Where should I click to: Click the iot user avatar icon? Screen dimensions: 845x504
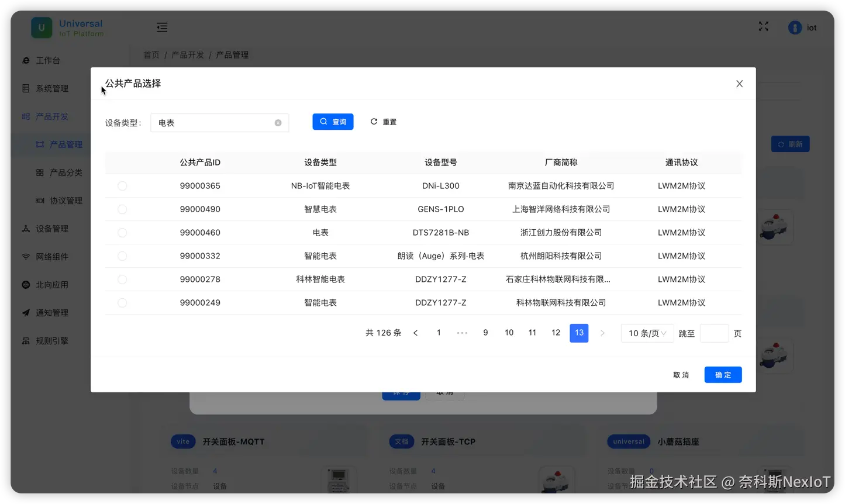point(795,27)
